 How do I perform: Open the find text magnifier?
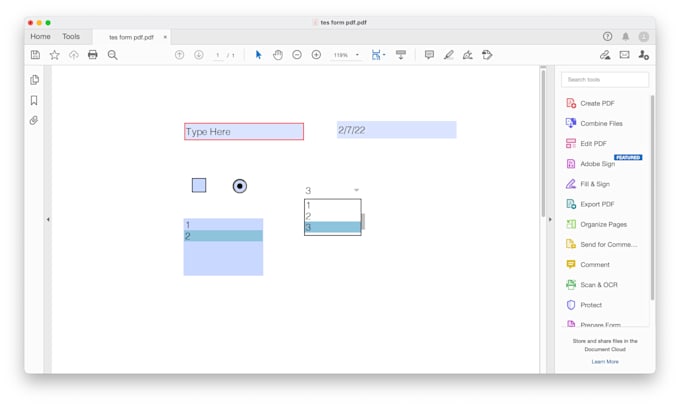point(112,55)
